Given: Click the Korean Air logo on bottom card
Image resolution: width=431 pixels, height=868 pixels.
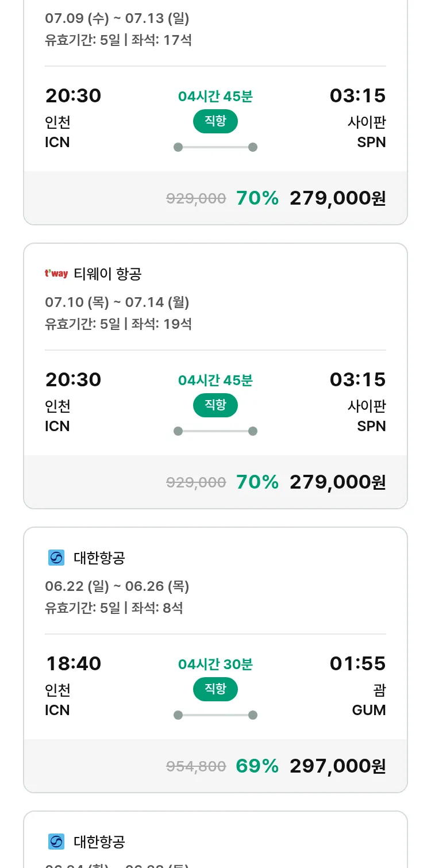Looking at the screenshot, I should tap(56, 842).
